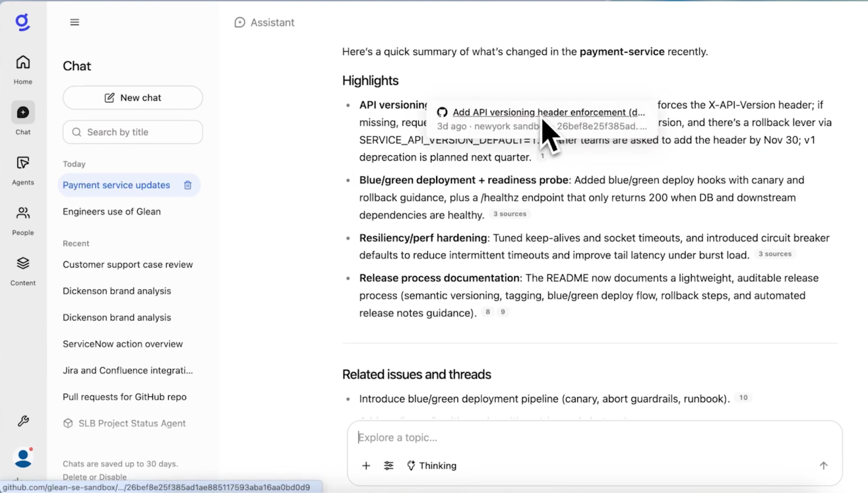Open admin tools via the wrench icon
The height and width of the screenshot is (493, 868).
click(x=22, y=421)
